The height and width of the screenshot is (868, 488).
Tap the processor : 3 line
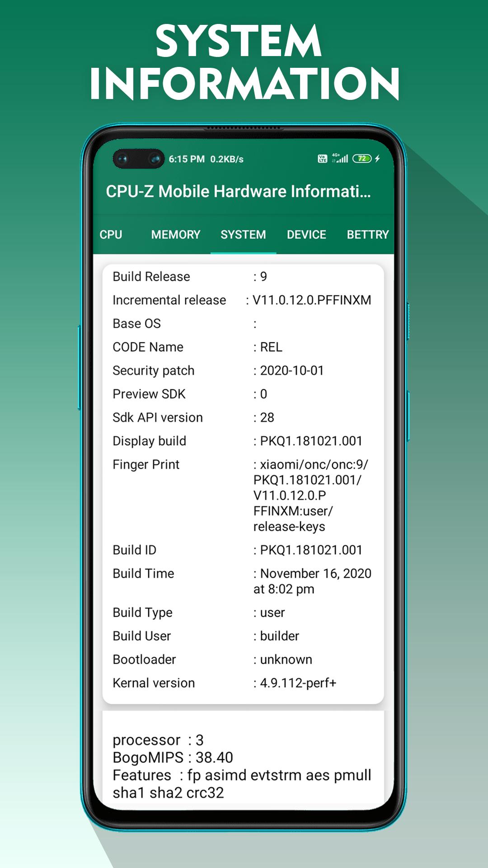tap(158, 740)
